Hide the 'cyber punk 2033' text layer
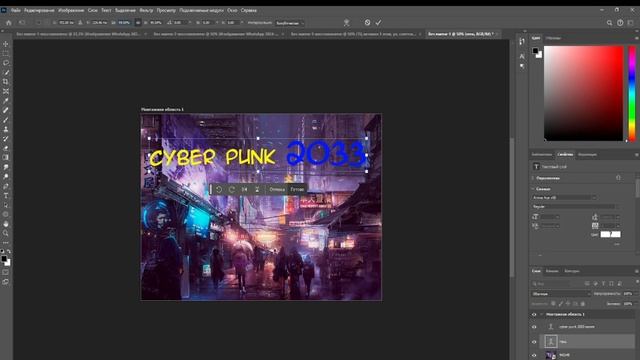 pyautogui.click(x=534, y=327)
